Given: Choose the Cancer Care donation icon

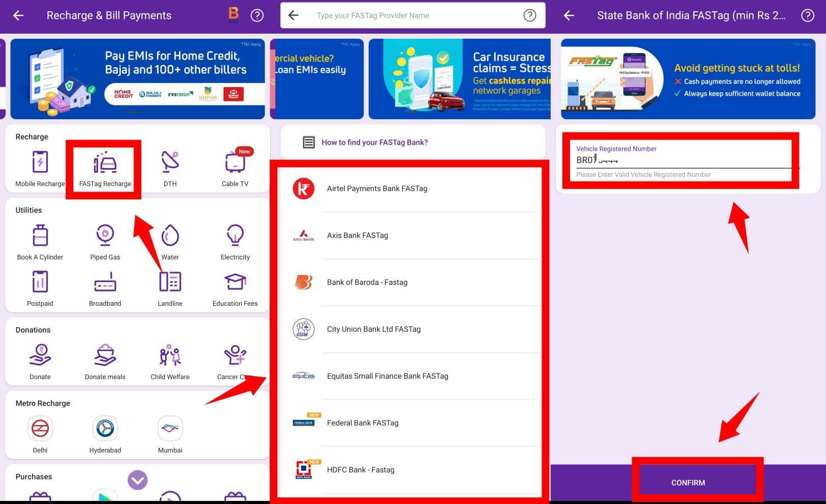Looking at the screenshot, I should coord(235,362).
